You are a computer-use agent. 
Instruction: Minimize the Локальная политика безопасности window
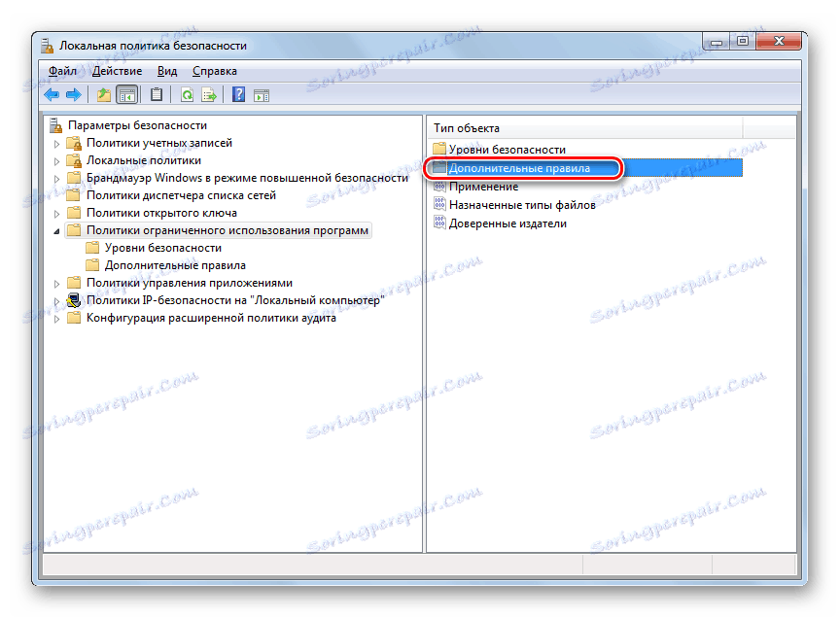717,41
